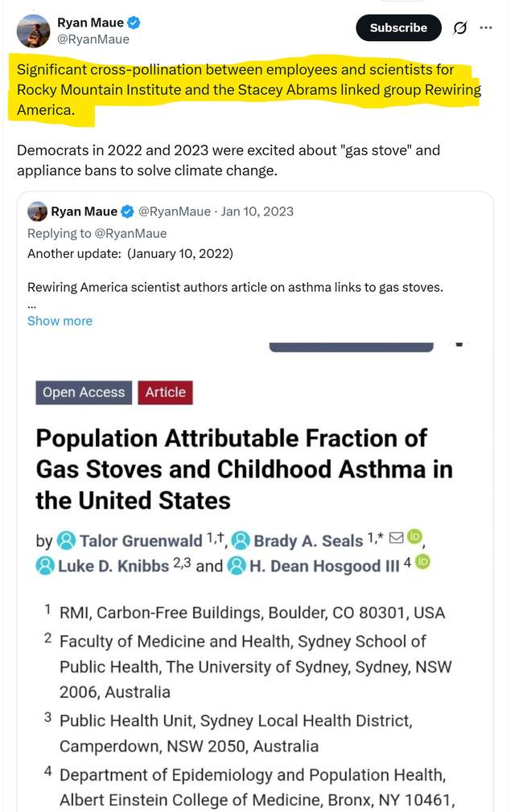Open Luke D. Knibbs author profile icon
Image resolution: width=523 pixels, height=812 pixels.
[45, 565]
